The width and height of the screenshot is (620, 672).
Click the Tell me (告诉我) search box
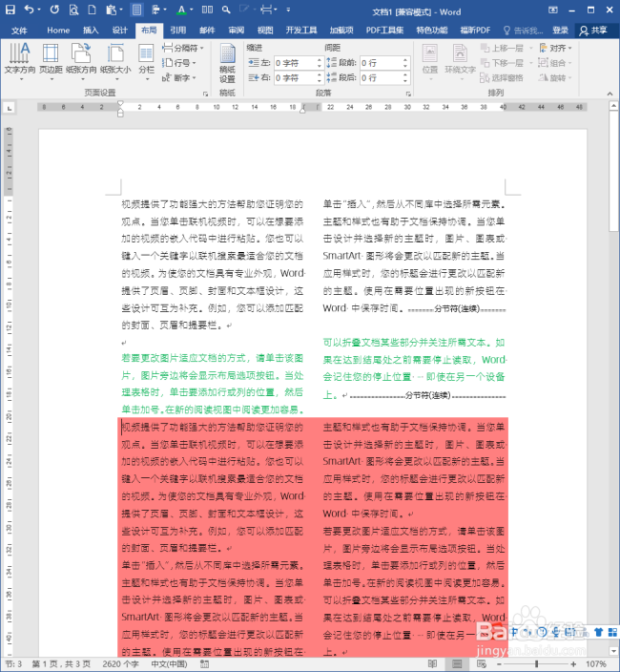[x=523, y=31]
